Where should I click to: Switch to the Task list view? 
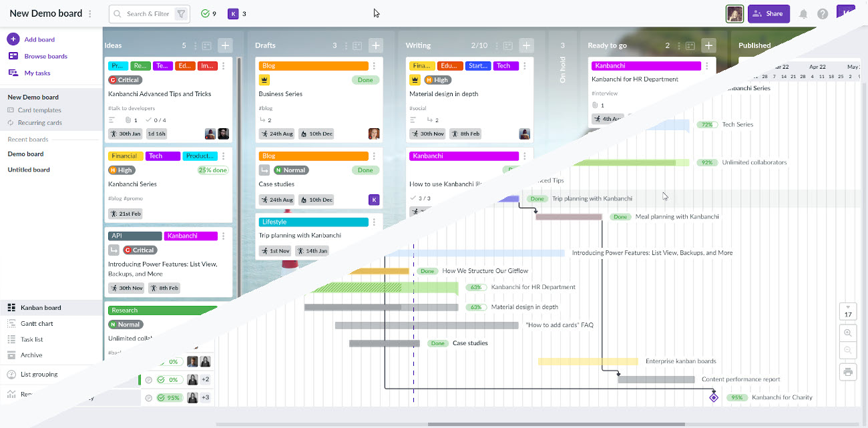click(x=32, y=339)
